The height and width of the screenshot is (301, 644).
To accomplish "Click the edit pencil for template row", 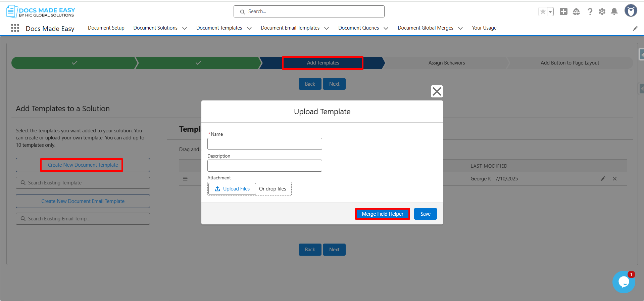I will click(603, 179).
